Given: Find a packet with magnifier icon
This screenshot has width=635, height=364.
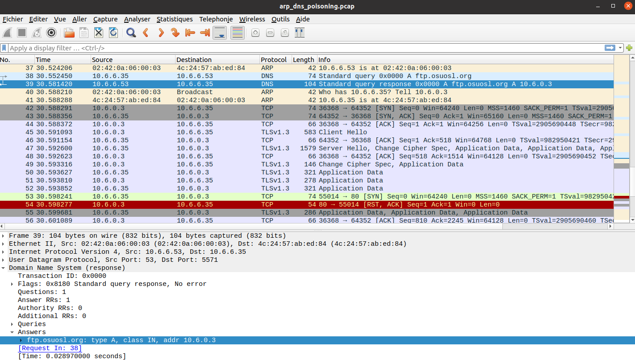Looking at the screenshot, I should tap(131, 33).
